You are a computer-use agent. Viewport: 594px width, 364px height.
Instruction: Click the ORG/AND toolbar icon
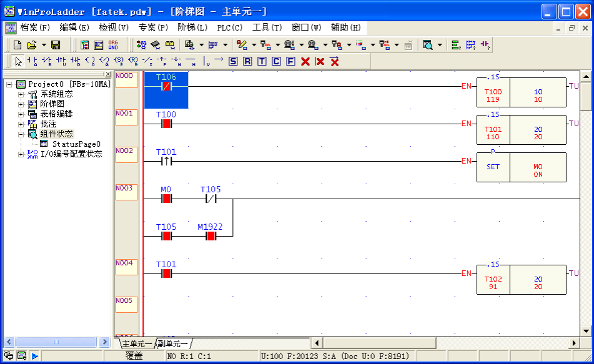click(113, 45)
